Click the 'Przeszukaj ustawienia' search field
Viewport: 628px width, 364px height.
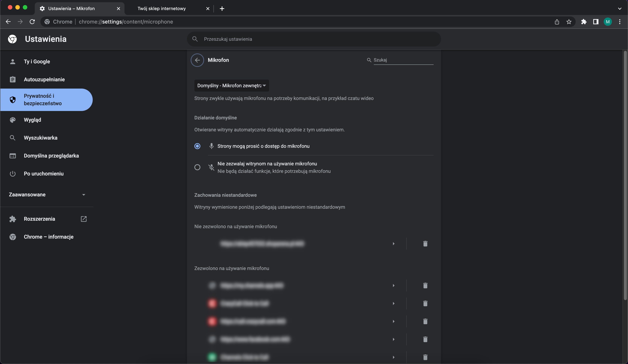314,39
